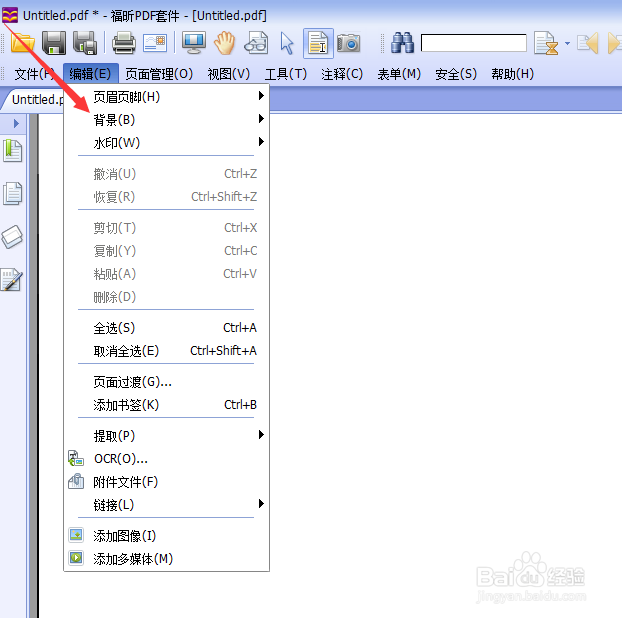The height and width of the screenshot is (618, 622).
Task: Click inside the search text field
Action: 474,43
